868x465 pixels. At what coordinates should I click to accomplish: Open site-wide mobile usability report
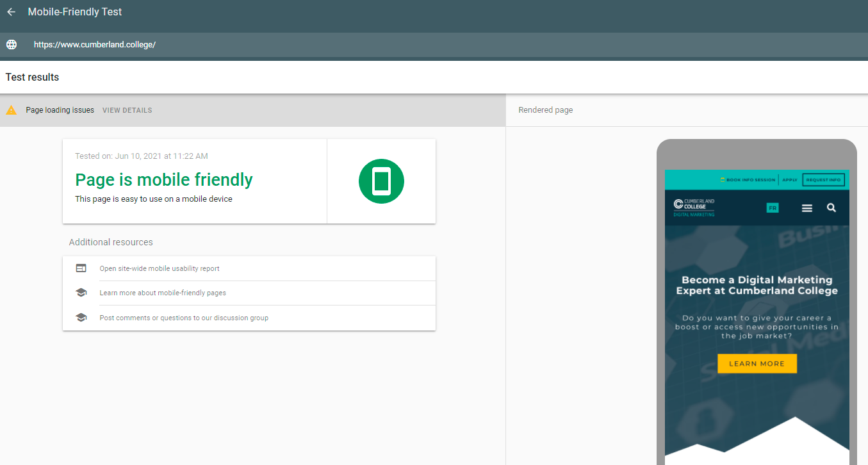[160, 268]
